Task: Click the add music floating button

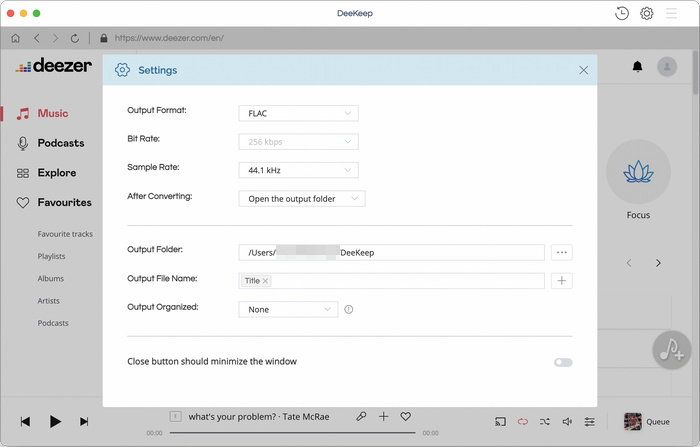Action: coord(671,350)
